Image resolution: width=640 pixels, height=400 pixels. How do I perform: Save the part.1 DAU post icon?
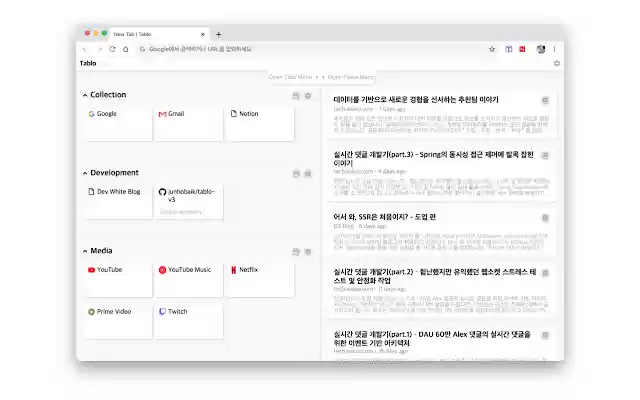click(545, 335)
